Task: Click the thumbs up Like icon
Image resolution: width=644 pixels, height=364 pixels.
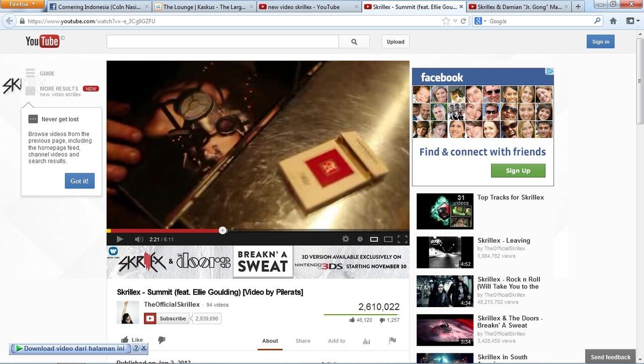Action: point(125,340)
